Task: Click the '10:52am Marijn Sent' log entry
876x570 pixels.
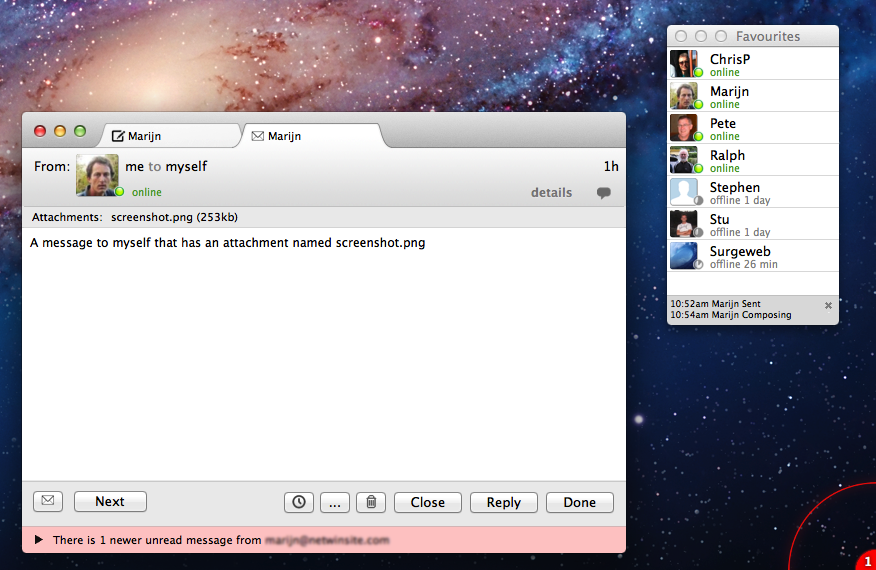Action: (x=715, y=304)
